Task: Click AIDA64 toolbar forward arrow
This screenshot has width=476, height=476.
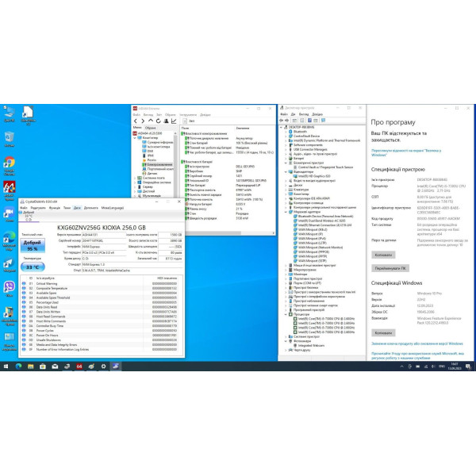Action: click(x=143, y=121)
